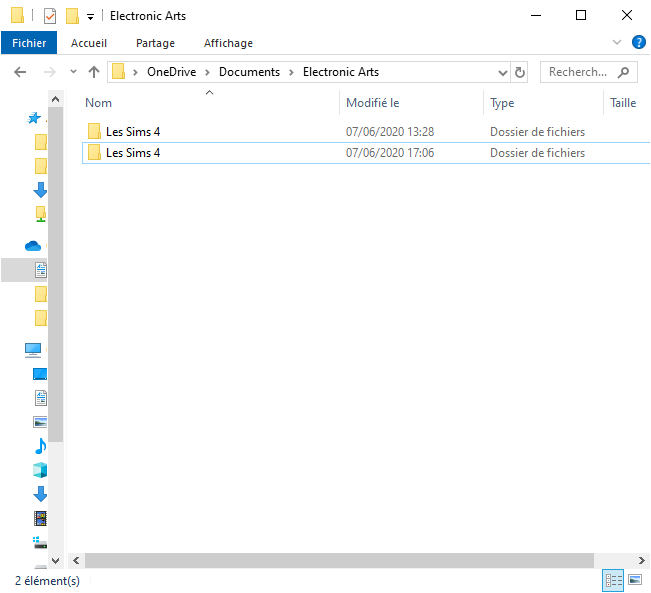Click horizontal scrollbar left arrow
The image size is (651, 593).
(x=76, y=561)
